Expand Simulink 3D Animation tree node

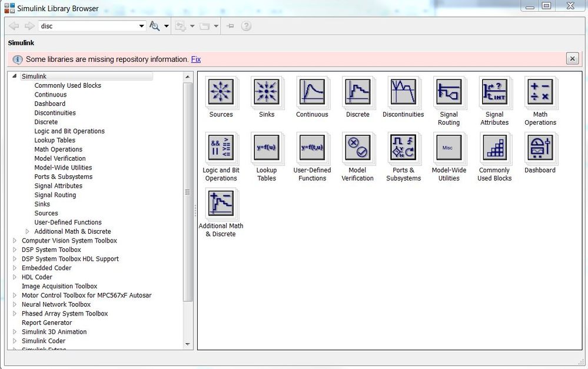(15, 331)
